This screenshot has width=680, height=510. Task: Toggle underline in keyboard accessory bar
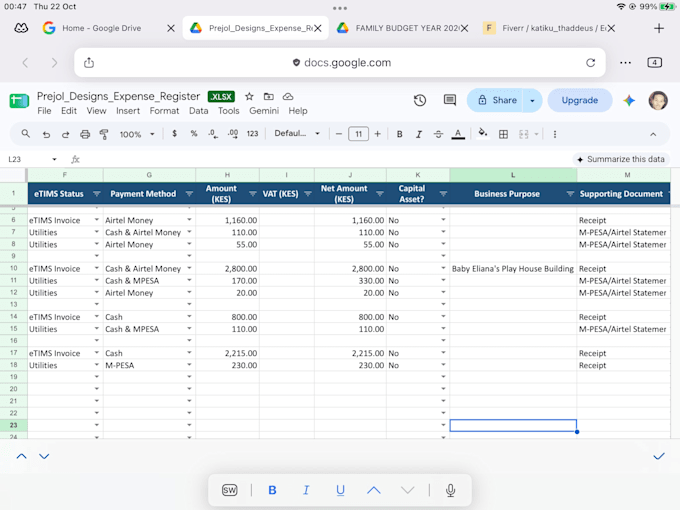coord(340,490)
